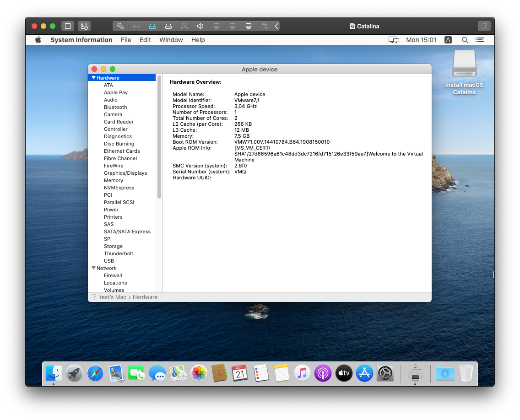
Task: Click the sound speaker icon in VMware toolbar
Action: [200, 26]
